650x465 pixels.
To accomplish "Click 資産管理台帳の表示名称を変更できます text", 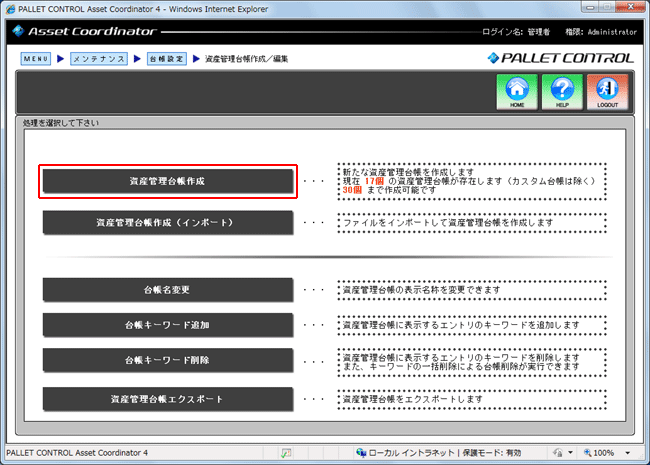I will [x=421, y=290].
